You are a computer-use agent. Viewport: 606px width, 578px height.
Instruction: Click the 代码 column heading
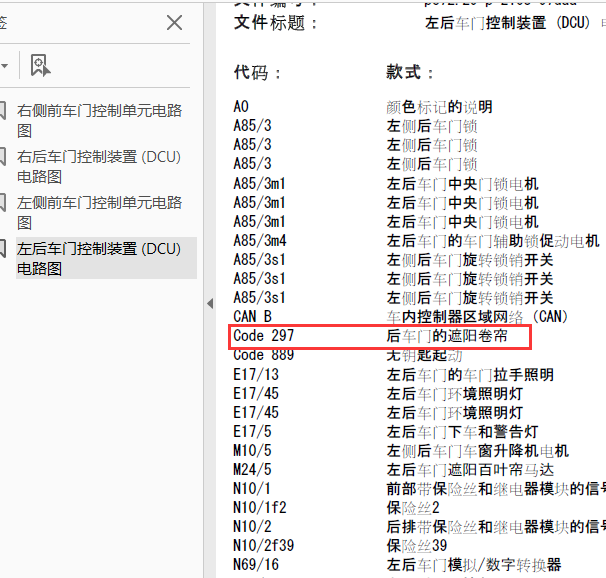(257, 72)
